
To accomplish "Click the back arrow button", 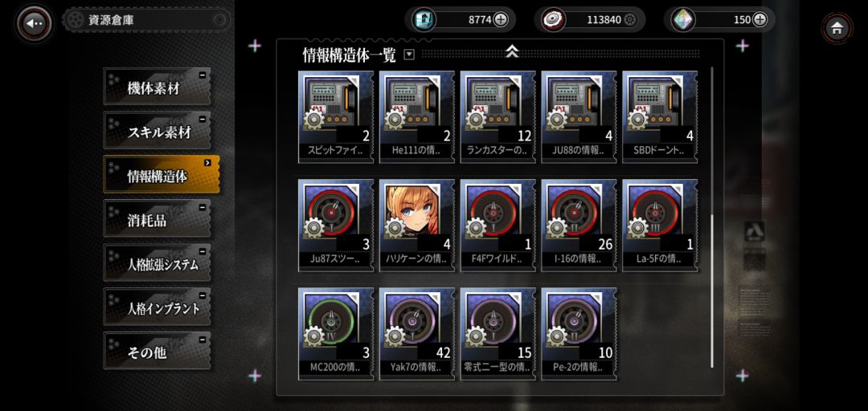I will tap(34, 23).
